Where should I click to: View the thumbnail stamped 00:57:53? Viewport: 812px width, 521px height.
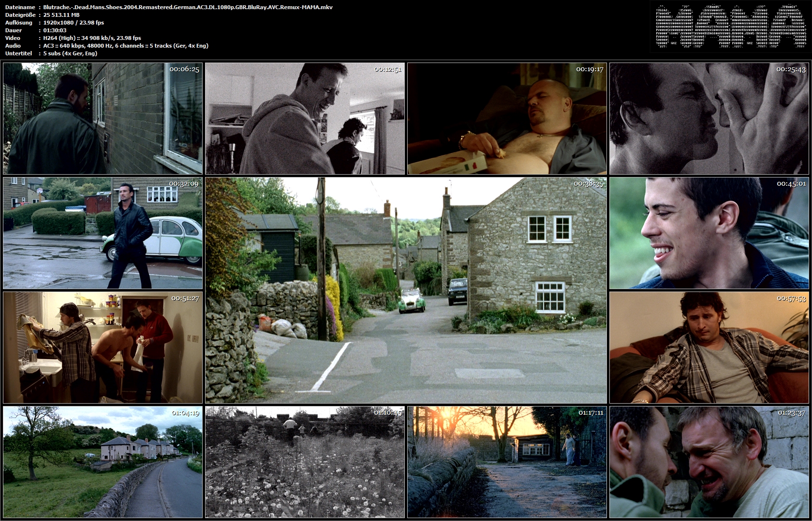click(709, 347)
